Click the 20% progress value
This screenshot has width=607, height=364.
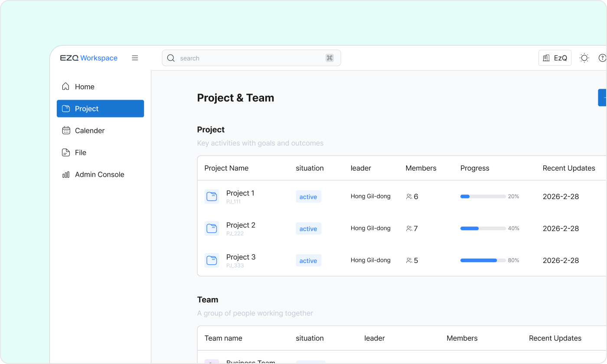pyautogui.click(x=513, y=196)
